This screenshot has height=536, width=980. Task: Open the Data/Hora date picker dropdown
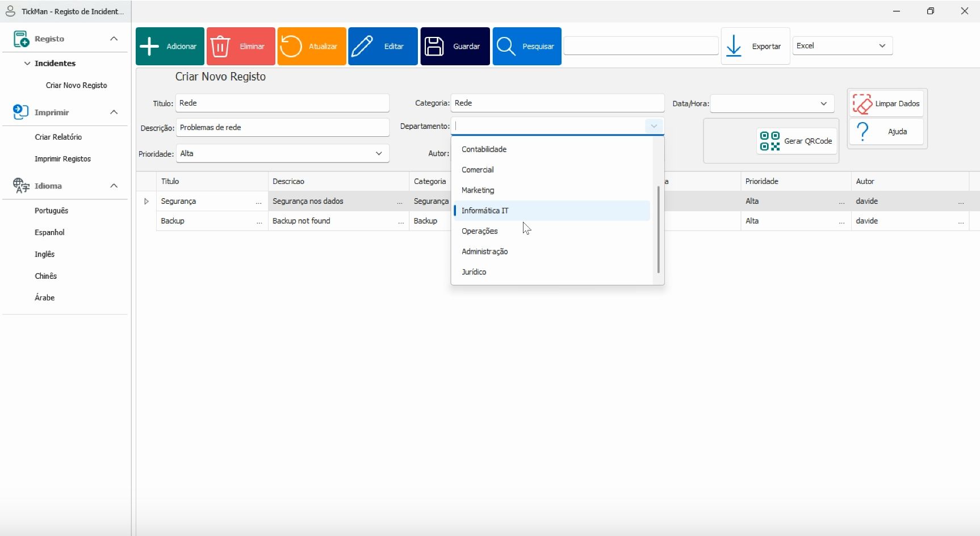[x=823, y=104]
